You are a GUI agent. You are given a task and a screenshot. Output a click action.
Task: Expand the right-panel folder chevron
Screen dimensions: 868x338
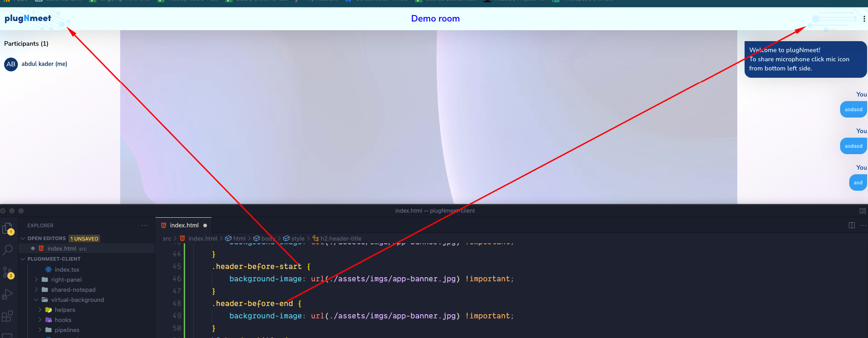tap(37, 279)
